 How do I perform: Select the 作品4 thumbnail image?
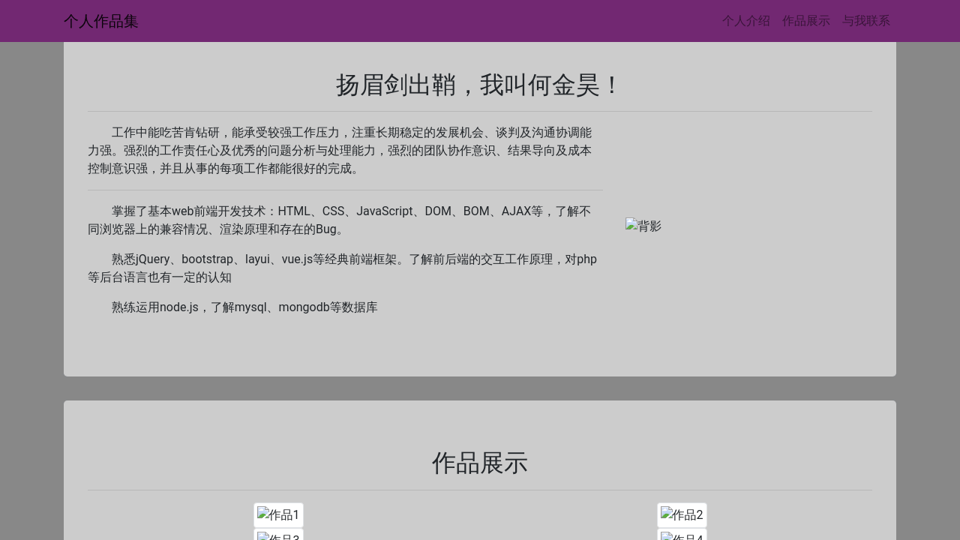pyautogui.click(x=682, y=535)
